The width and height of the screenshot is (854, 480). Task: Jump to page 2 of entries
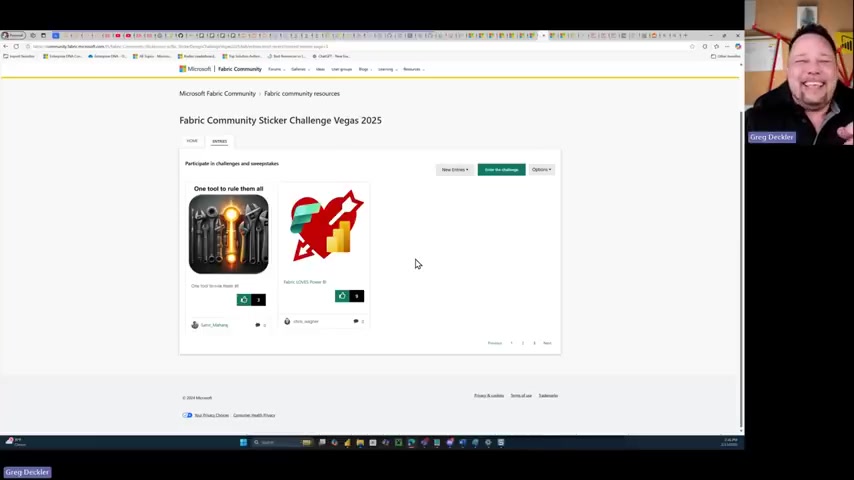click(523, 343)
